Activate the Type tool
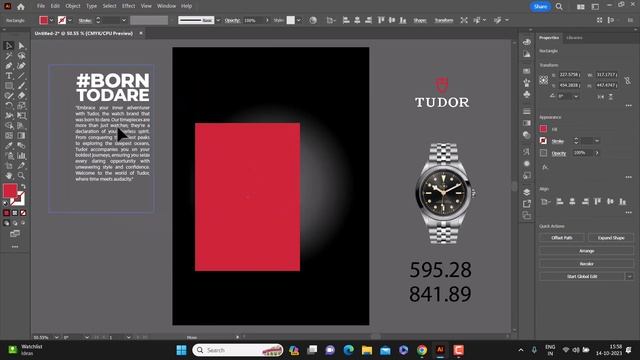 point(9,76)
